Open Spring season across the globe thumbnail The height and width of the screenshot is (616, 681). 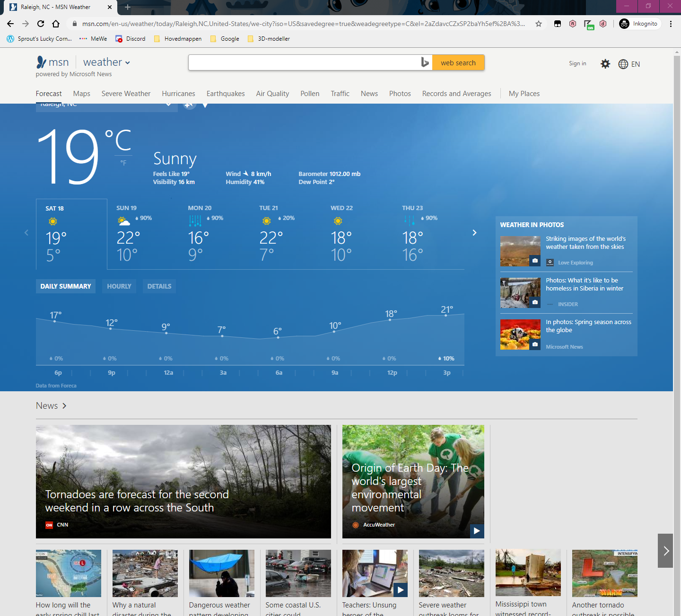click(x=520, y=334)
